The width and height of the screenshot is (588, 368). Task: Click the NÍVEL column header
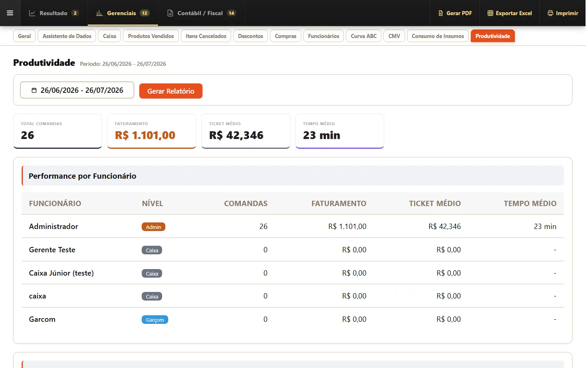click(x=153, y=204)
